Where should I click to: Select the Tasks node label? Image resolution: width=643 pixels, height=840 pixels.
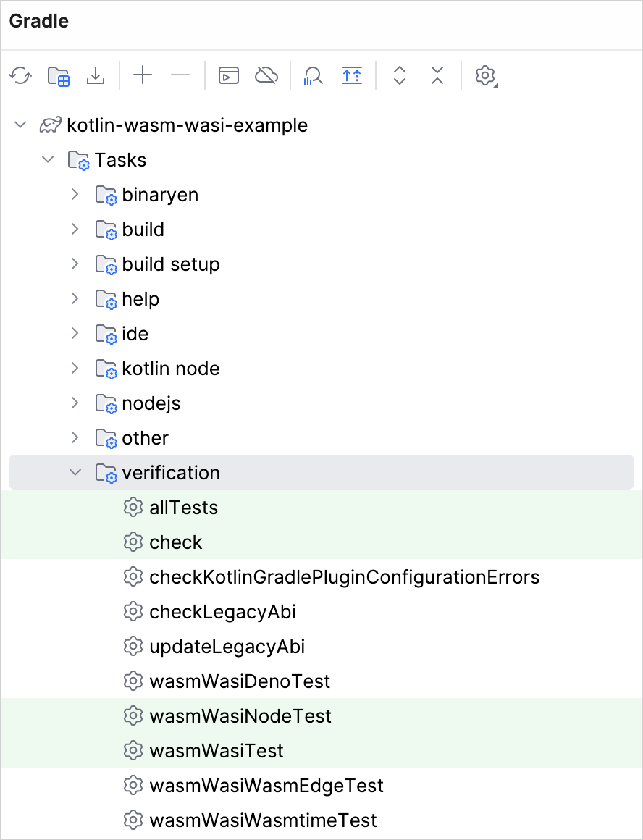(120, 160)
